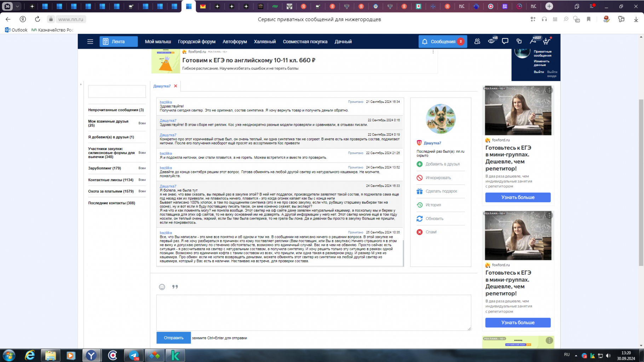Click the Обновить refresh icon

pyautogui.click(x=420, y=218)
